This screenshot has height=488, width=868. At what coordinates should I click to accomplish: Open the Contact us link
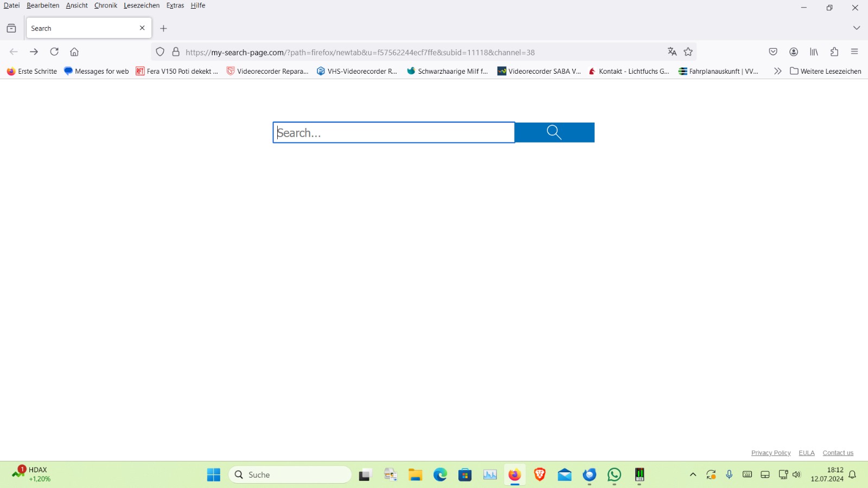838,453
